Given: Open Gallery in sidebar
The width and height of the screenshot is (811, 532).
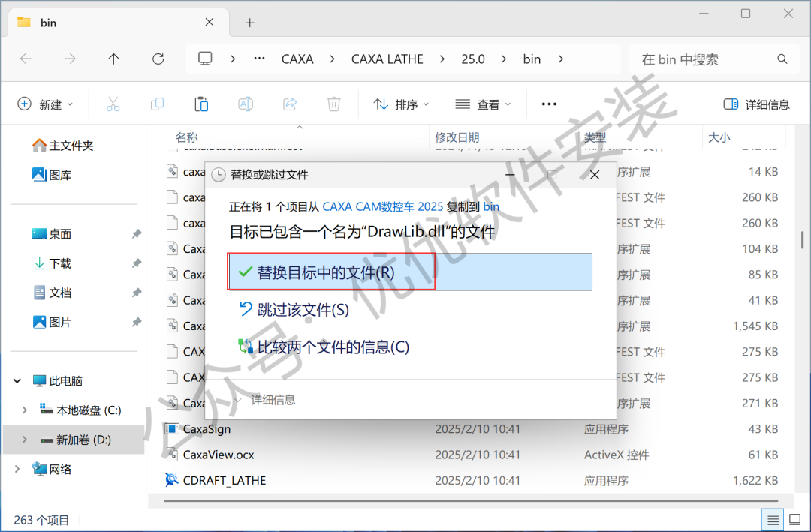Looking at the screenshot, I should click(x=52, y=176).
